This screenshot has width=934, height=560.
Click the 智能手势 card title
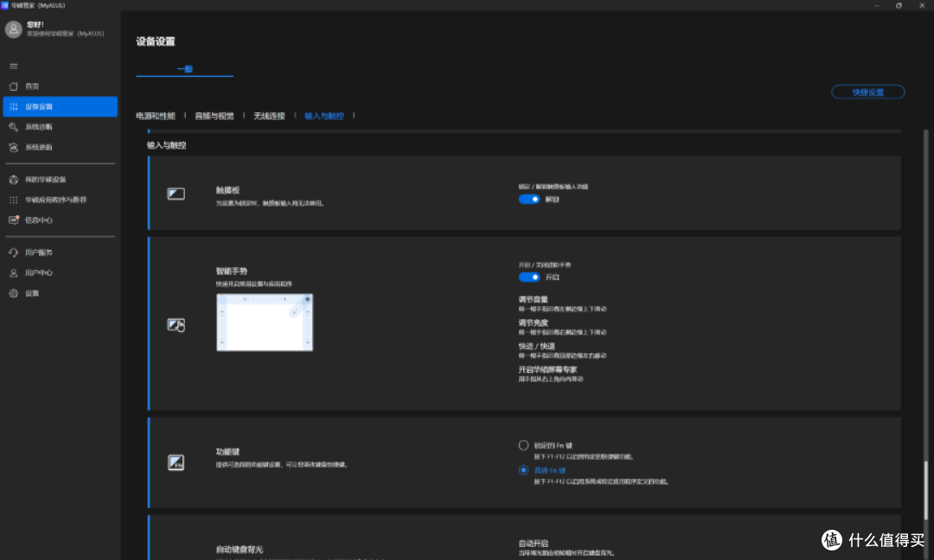click(231, 270)
